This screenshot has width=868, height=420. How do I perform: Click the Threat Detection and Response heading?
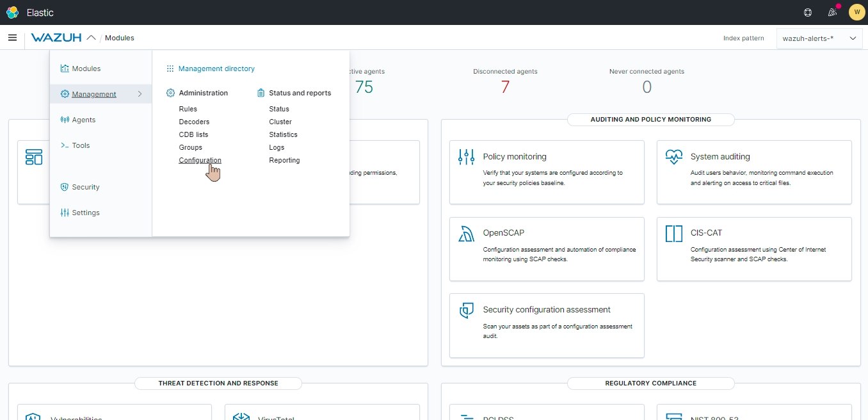[218, 383]
